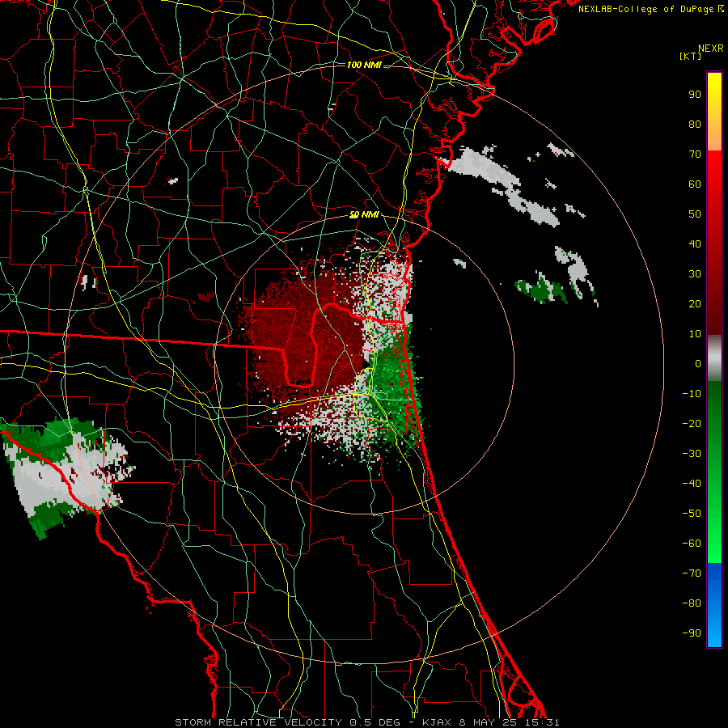
Task: Click the -10 value on the velocity scale
Action: (692, 394)
